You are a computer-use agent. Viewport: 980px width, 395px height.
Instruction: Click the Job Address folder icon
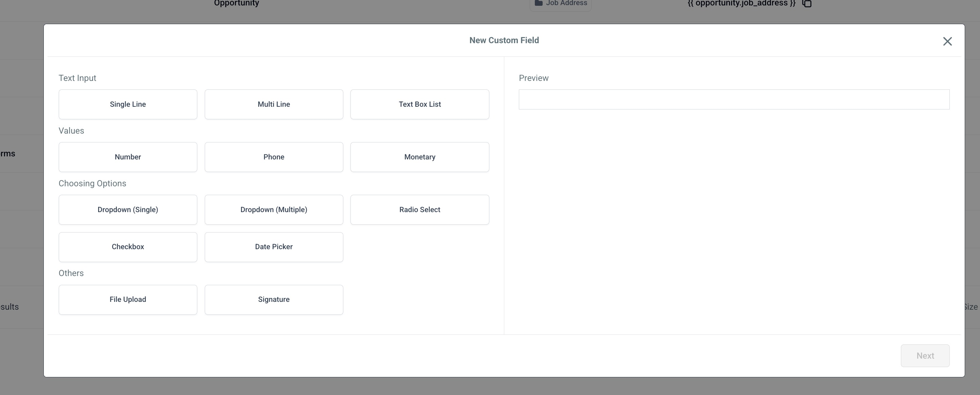click(x=538, y=3)
